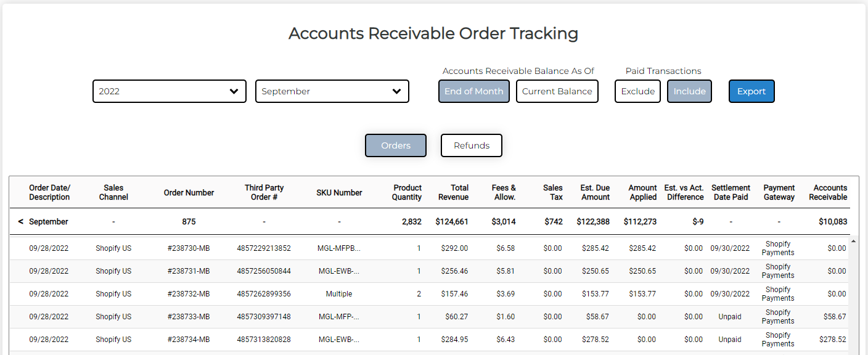This screenshot has height=355, width=868.
Task: Click the scrollbar up arrow in table
Action: tap(854, 241)
